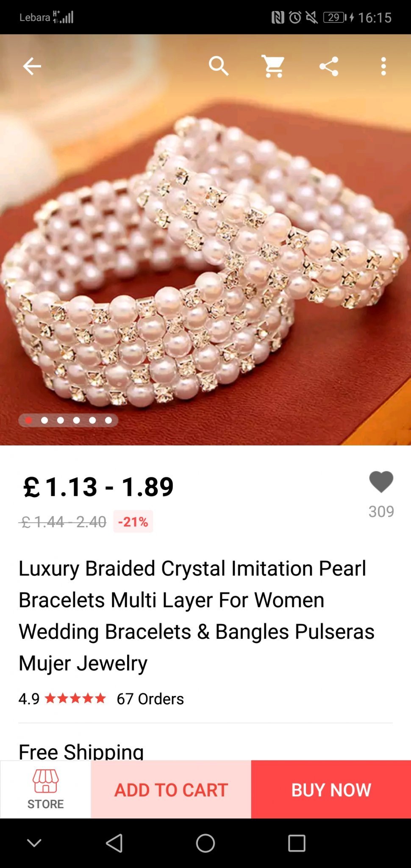Select the third image carousel dot
The width and height of the screenshot is (411, 868).
point(61,420)
